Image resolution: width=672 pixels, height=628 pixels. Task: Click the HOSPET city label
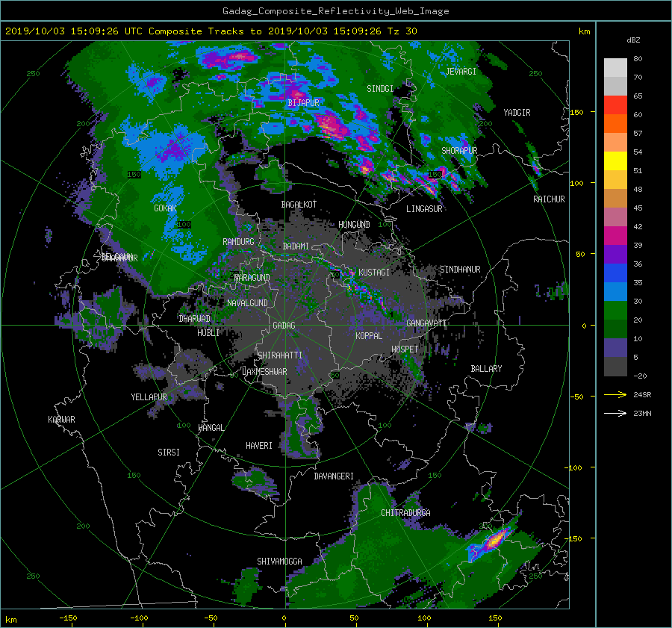[x=405, y=349]
